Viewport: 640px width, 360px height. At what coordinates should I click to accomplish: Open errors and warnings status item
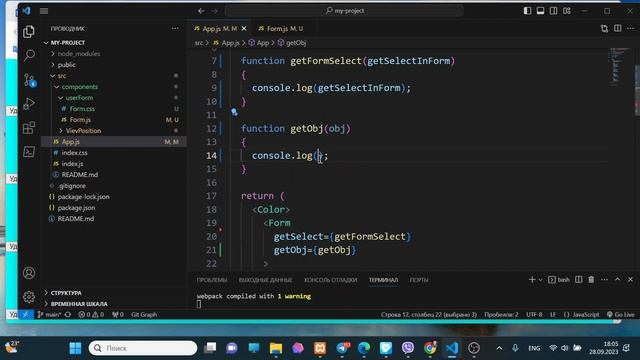91,315
